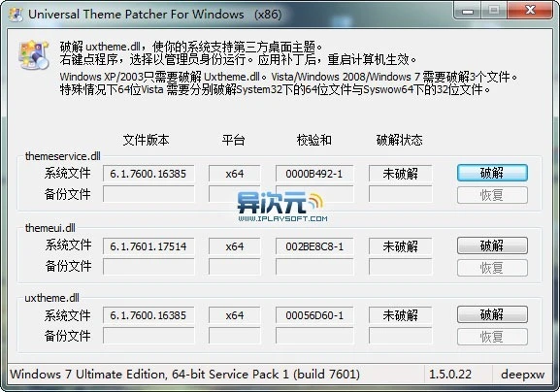Click the window title Universal Theme Patcher
Image resolution: width=560 pixels, height=392 pixels.
coord(155,15)
